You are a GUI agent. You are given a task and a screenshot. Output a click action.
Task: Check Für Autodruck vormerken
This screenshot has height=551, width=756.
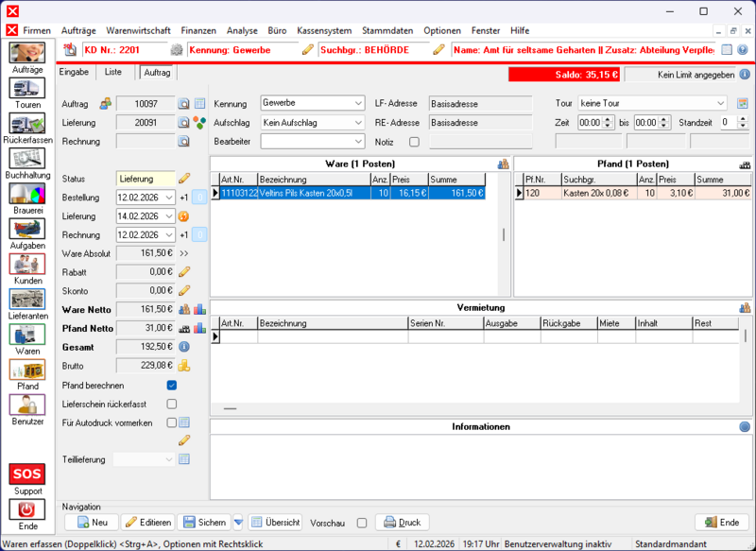(172, 422)
